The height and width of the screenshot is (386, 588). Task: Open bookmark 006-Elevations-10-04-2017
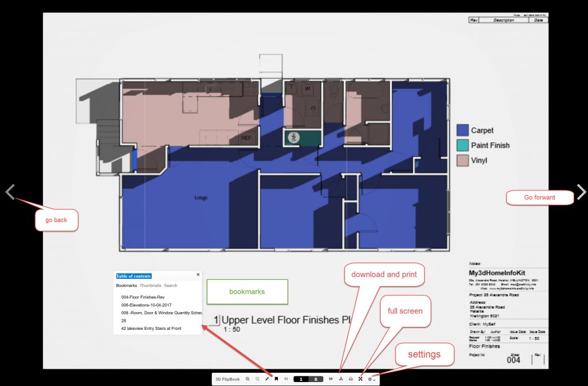coord(146,305)
